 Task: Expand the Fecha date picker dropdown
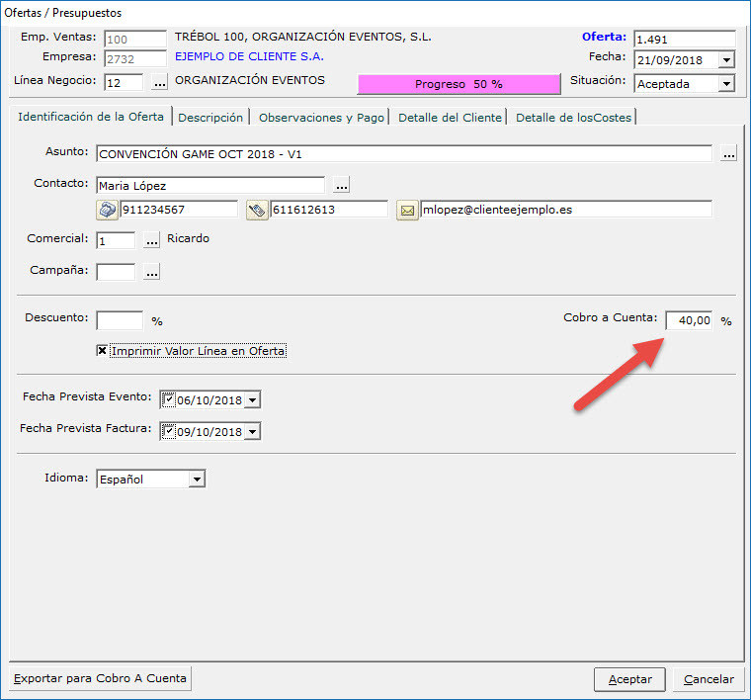(726, 60)
